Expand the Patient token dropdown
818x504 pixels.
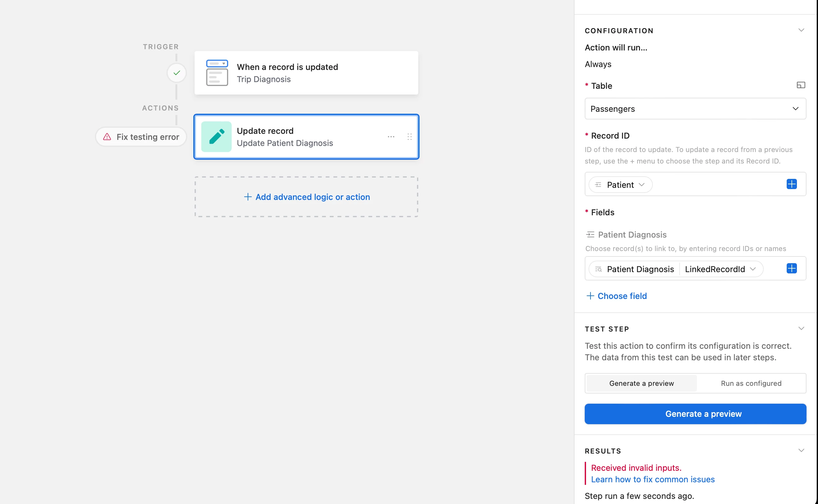[641, 185]
